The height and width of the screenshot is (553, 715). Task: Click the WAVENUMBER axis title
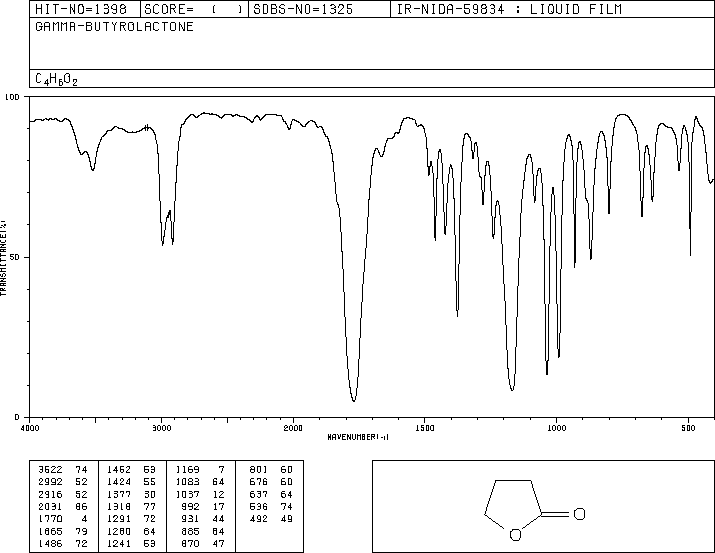(358, 437)
